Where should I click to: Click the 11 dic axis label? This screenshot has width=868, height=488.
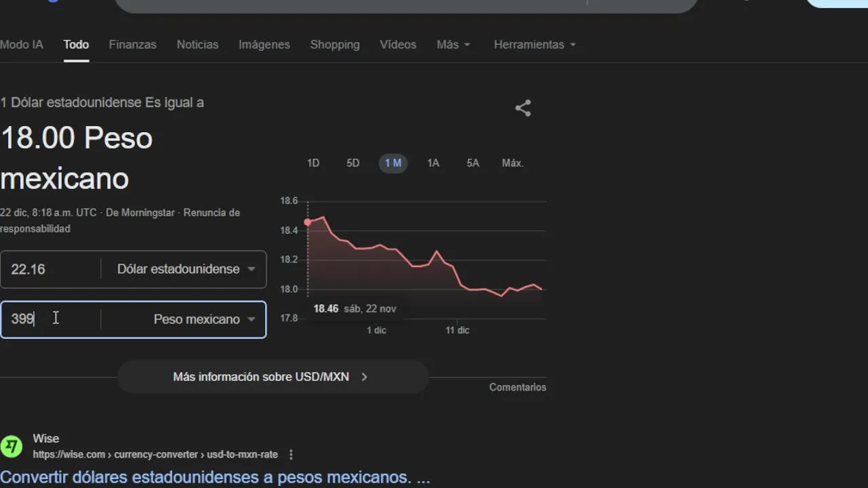(x=457, y=330)
